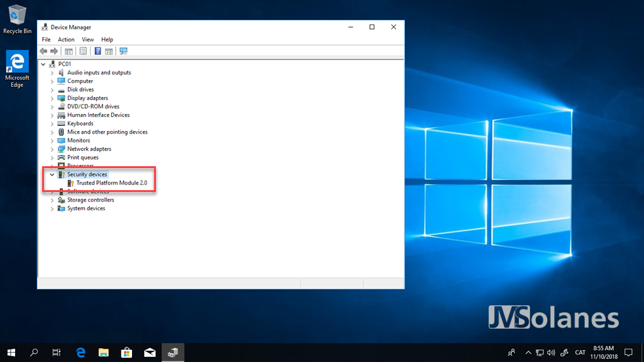Click the taskbar clock showing 8:55 AM
644x362 pixels.
point(604,353)
